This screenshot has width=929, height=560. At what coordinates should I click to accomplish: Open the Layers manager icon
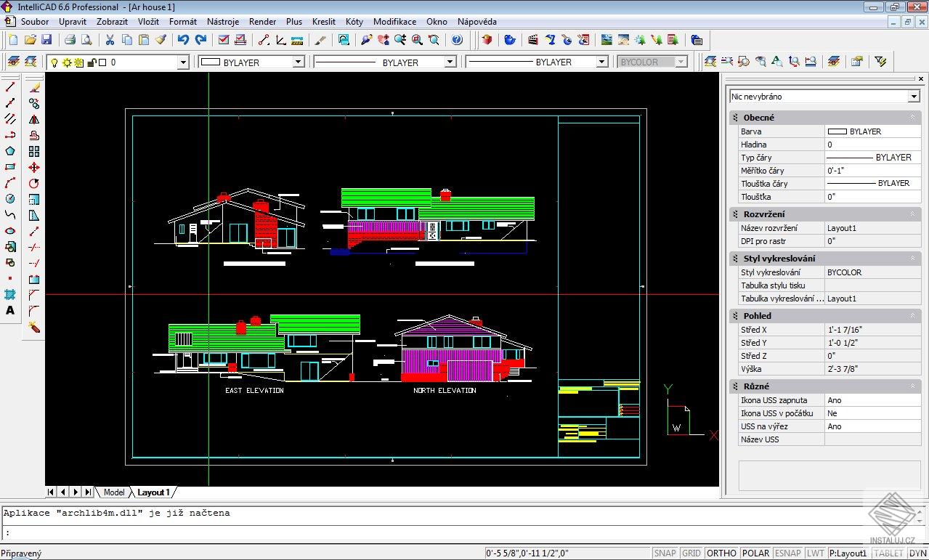click(14, 62)
